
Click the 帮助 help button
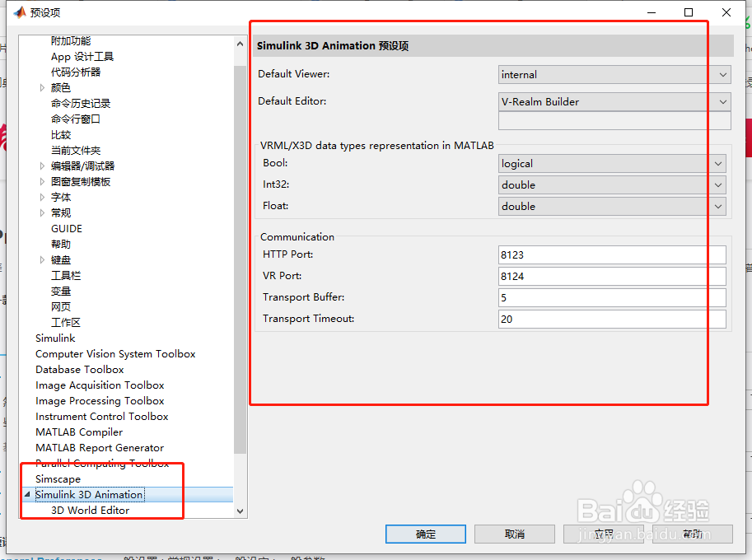(x=693, y=534)
